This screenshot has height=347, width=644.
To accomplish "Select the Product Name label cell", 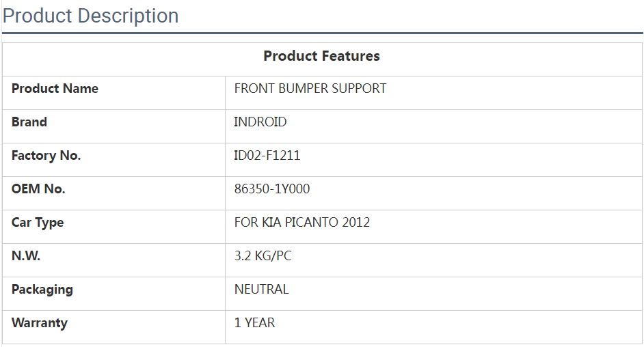I will [x=55, y=89].
